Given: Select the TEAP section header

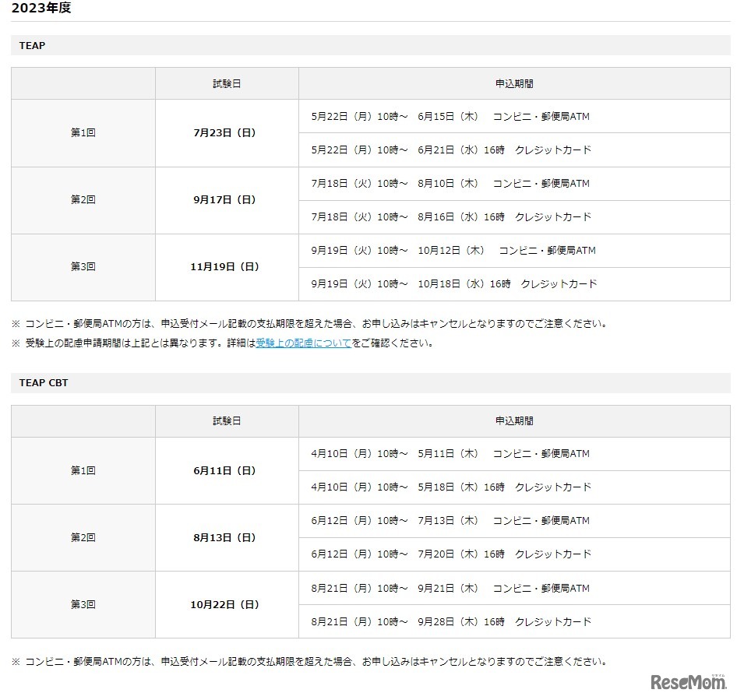Looking at the screenshot, I should pyautogui.click(x=371, y=46).
